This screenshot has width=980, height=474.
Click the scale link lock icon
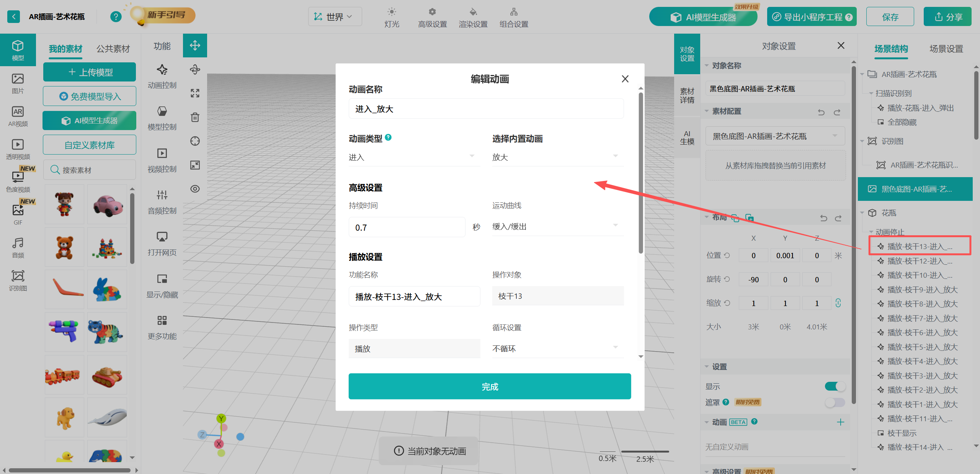(x=838, y=303)
